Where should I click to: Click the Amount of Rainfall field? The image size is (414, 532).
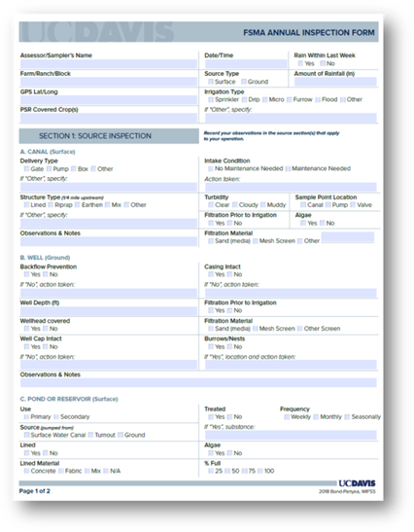click(335, 82)
